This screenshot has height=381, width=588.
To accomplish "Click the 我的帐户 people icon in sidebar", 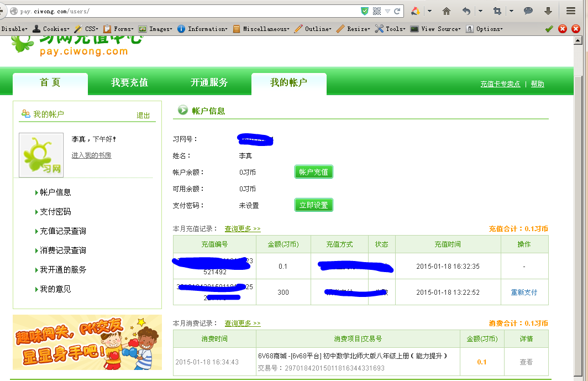I will pyautogui.click(x=26, y=114).
